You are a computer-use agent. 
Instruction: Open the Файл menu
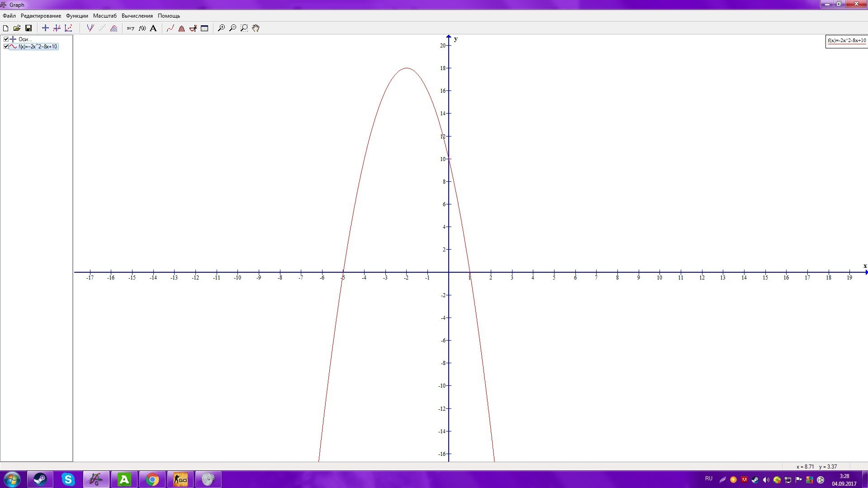9,16
